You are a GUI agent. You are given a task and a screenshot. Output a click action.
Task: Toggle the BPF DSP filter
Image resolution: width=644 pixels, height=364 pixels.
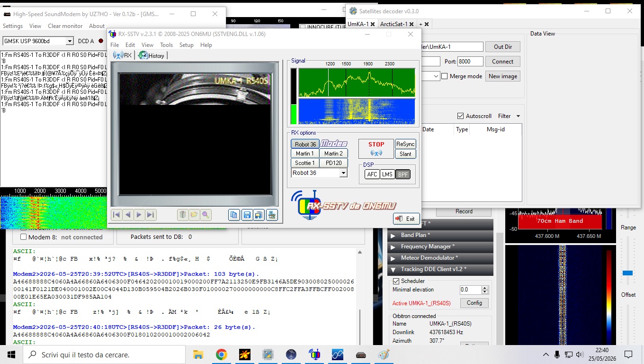click(x=403, y=174)
